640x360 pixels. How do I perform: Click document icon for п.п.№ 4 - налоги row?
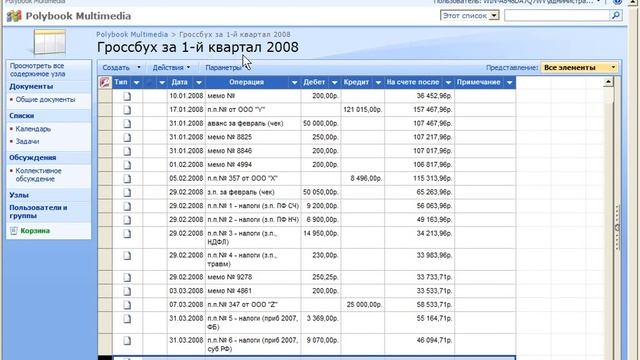127,256
